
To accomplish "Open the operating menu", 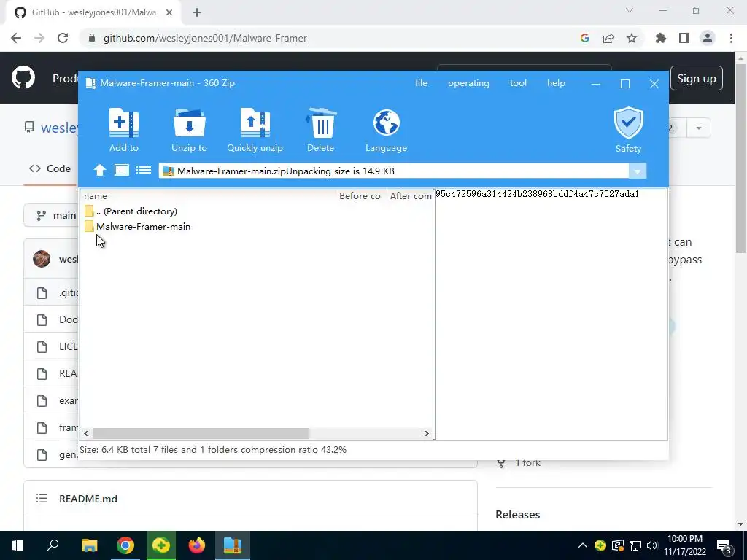I will (468, 83).
